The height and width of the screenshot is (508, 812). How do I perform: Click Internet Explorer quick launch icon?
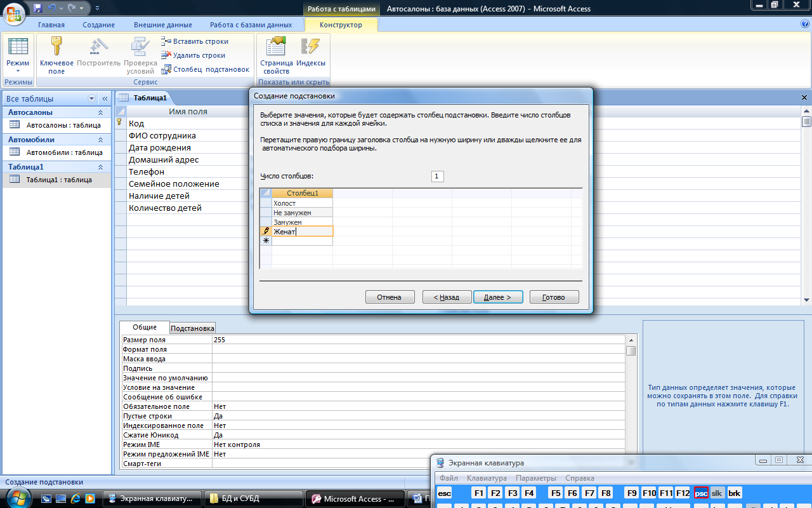click(76, 499)
